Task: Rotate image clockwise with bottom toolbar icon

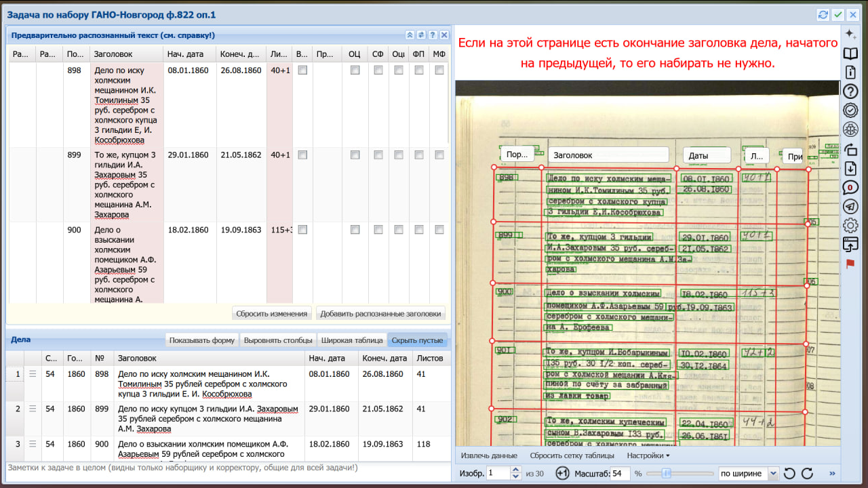Action: [x=807, y=473]
